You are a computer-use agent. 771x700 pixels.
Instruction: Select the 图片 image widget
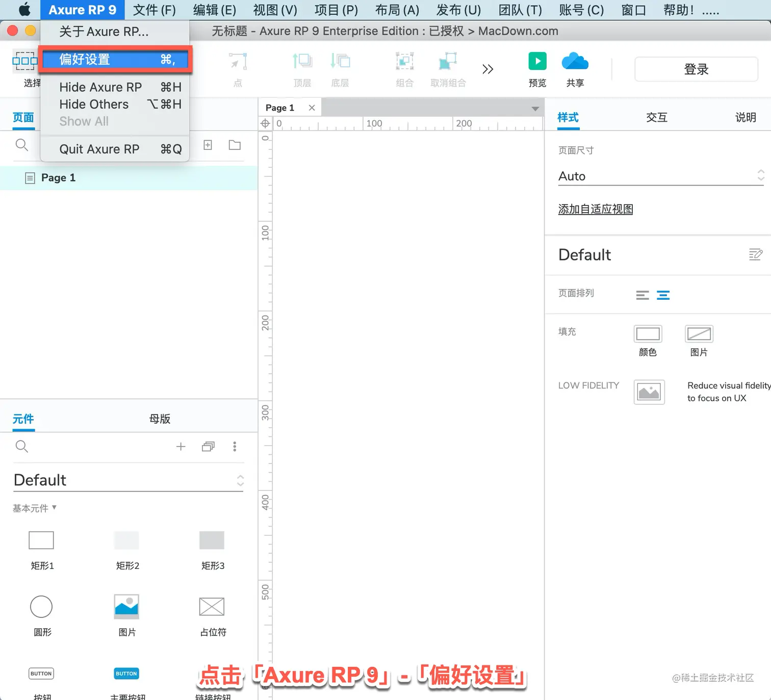pos(127,616)
